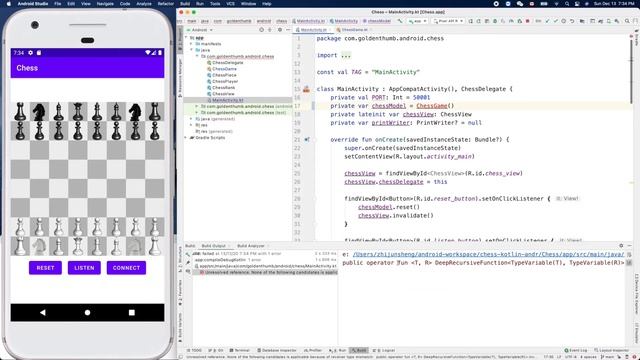Click the search everywhere magnifier in toolbar
Screen dimensions: 640x360
tap(627, 21)
